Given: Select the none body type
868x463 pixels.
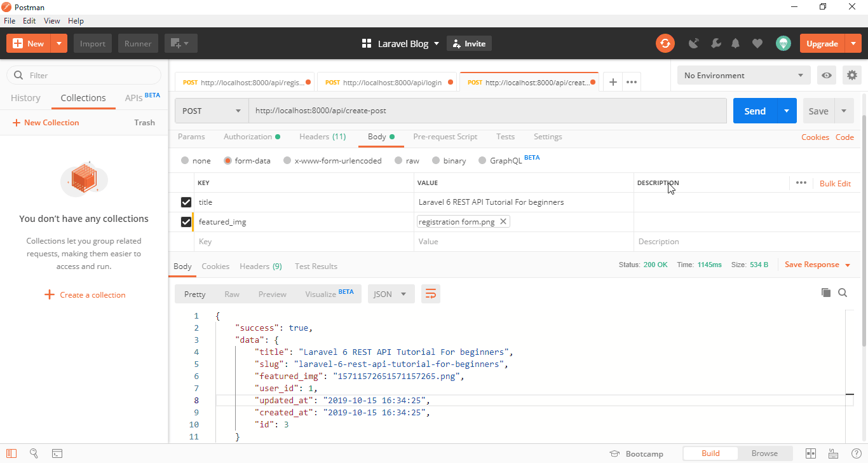Looking at the screenshot, I should click(x=185, y=161).
